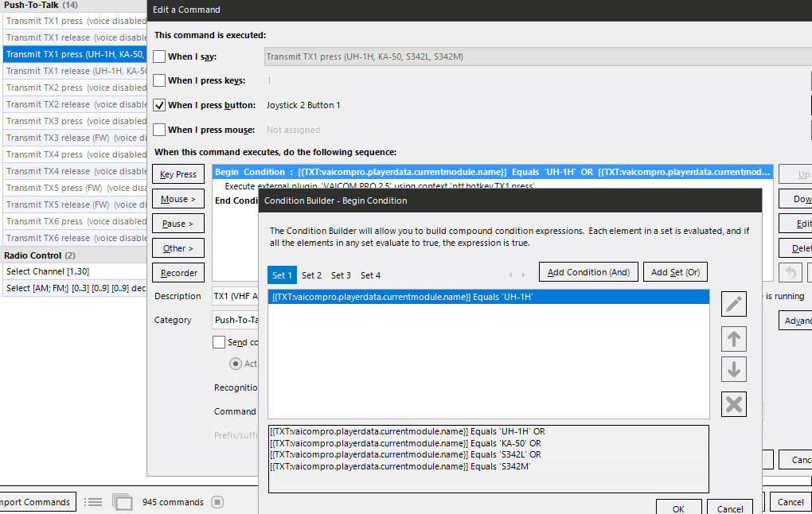The width and height of the screenshot is (812, 514).
Task: Click the 'Not assigned' mouse assignment text
Action: point(293,130)
